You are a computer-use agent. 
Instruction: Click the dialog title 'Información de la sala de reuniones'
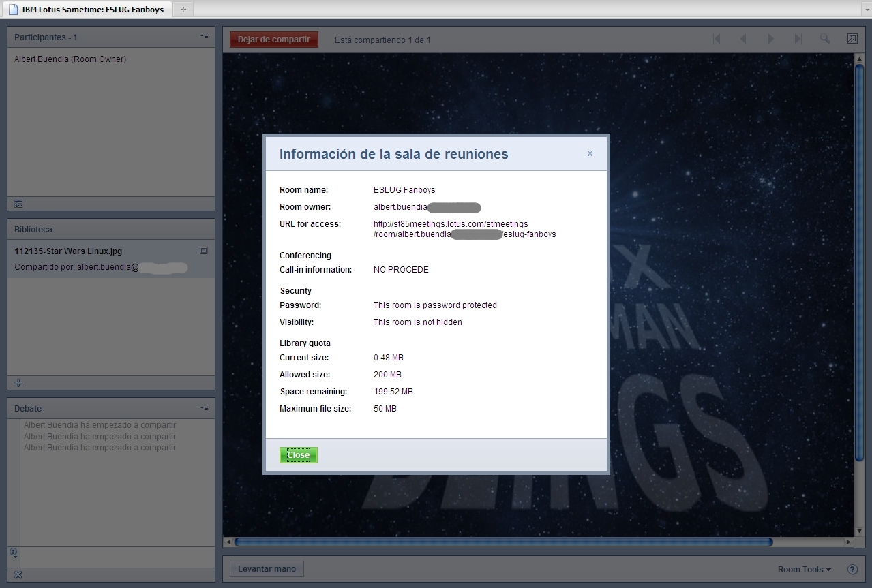pos(394,154)
